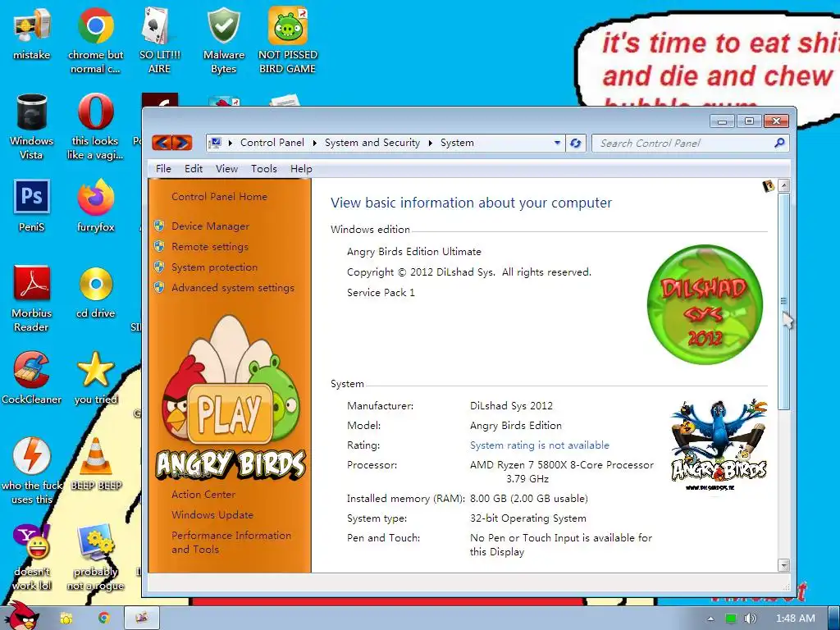This screenshot has height=630, width=840.
Task: Click the 'Control Panel' breadcrumb
Action: (x=272, y=143)
